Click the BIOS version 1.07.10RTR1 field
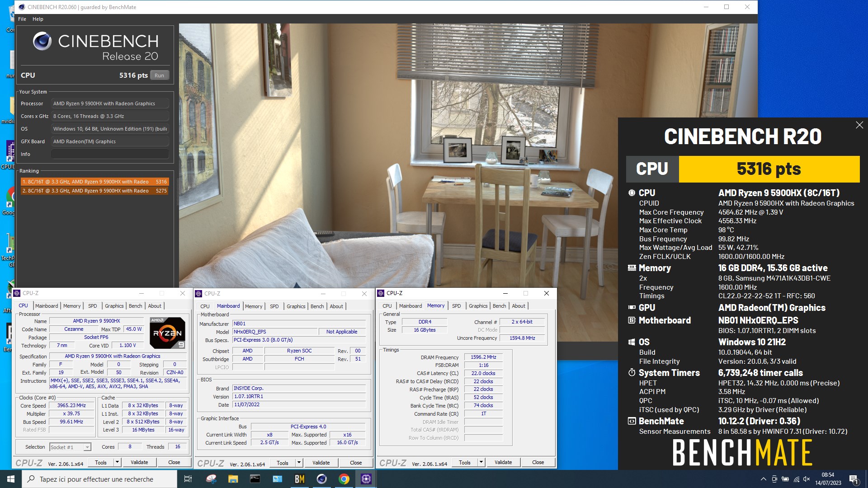Image resolution: width=868 pixels, height=488 pixels. 299,396
